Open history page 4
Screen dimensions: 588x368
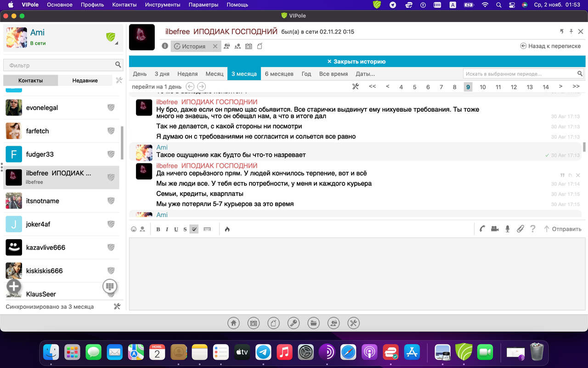pyautogui.click(x=401, y=87)
